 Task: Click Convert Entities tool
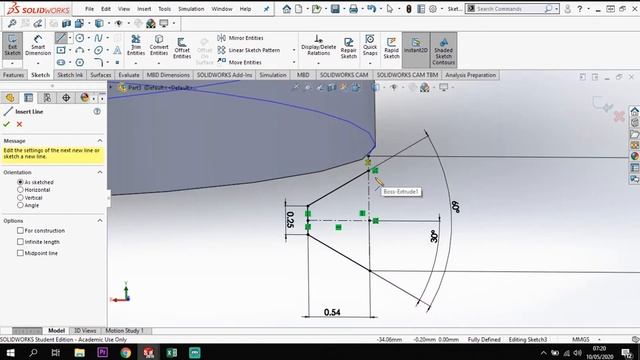click(x=159, y=45)
